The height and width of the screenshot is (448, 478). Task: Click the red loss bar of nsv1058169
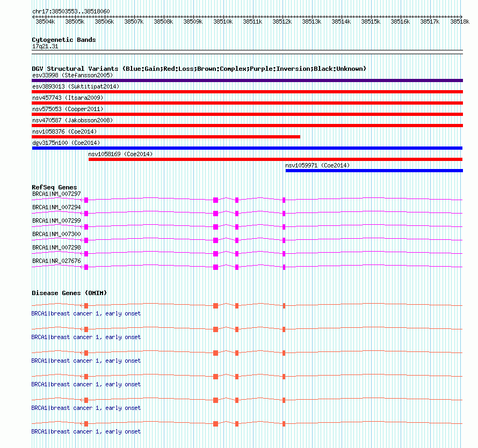pyautogui.click(x=276, y=159)
